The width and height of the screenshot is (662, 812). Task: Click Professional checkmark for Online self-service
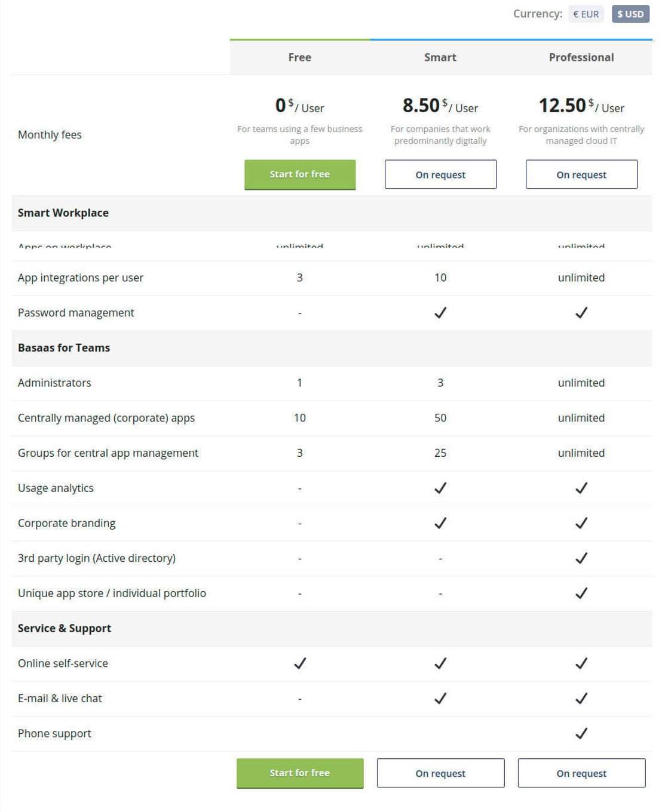(x=581, y=663)
